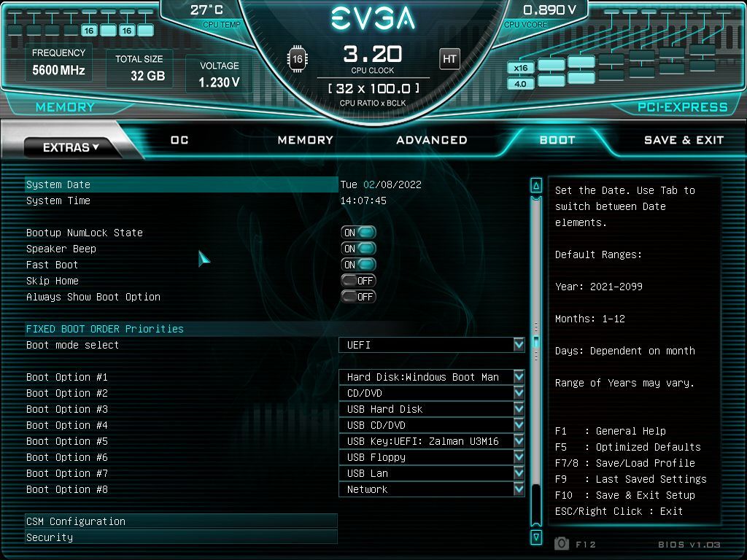The width and height of the screenshot is (747, 560).
Task: Click the scrollbar up arrow
Action: (x=536, y=186)
